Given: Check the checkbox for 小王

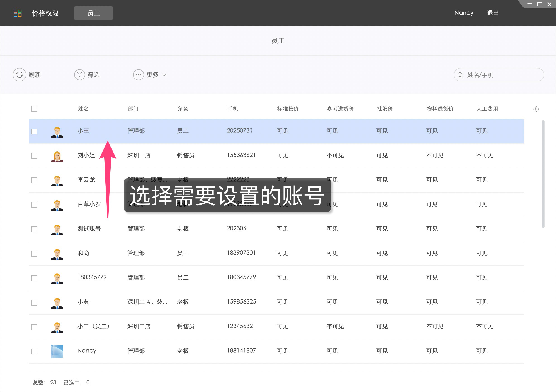Looking at the screenshot, I should click(x=34, y=131).
